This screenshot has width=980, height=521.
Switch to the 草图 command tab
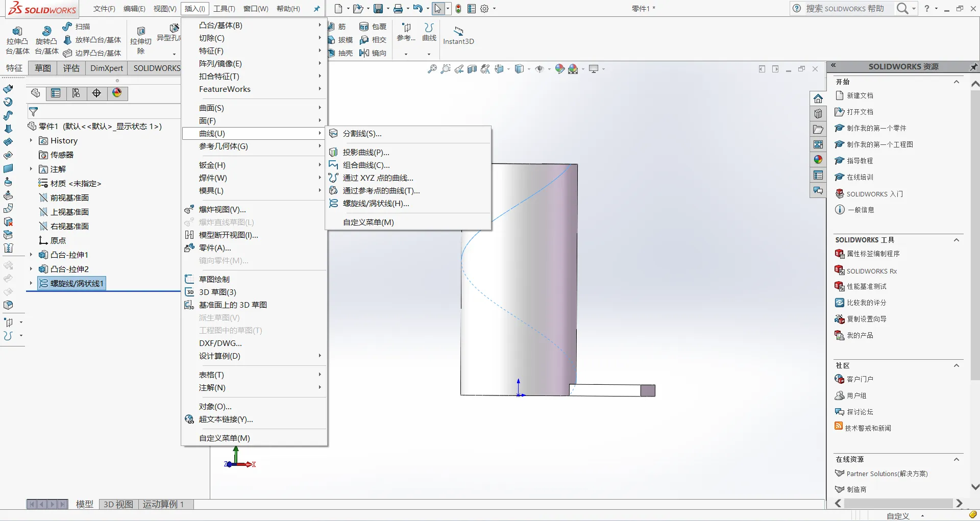point(43,68)
